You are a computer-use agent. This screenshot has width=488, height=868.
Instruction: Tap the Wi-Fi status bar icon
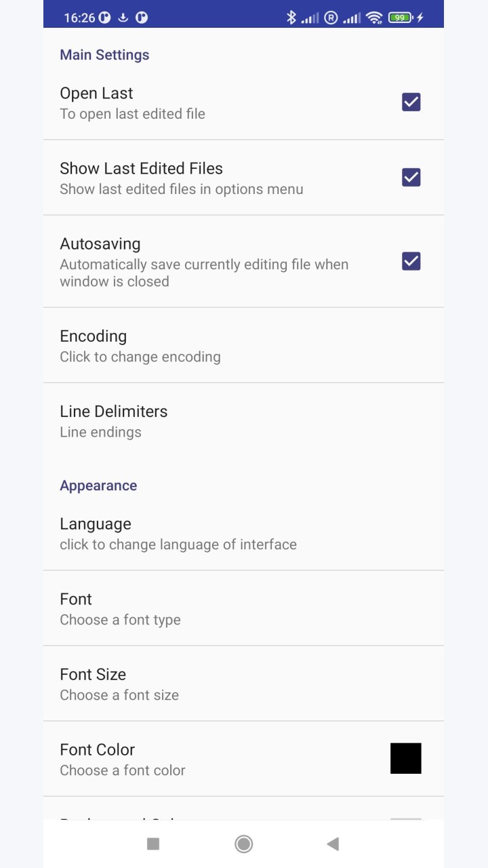[x=374, y=18]
